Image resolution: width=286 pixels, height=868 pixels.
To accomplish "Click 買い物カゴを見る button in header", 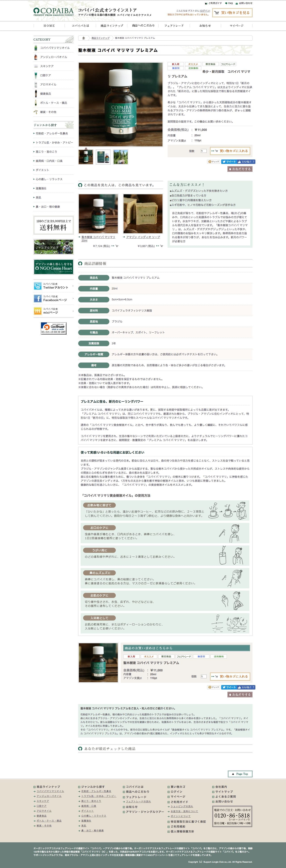I will [232, 13].
